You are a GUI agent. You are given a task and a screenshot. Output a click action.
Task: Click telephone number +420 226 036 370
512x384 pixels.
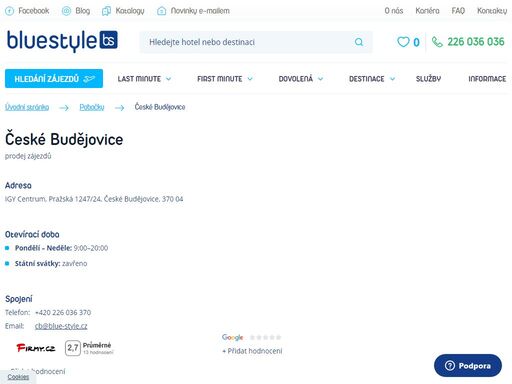(63, 313)
